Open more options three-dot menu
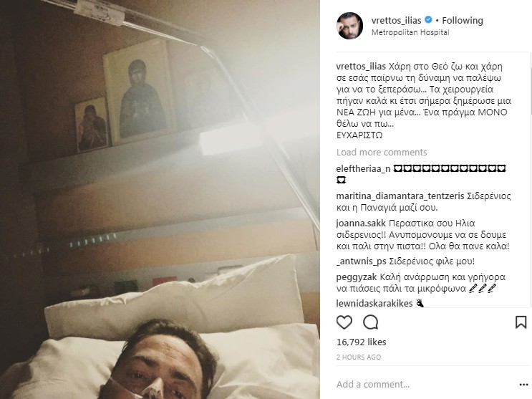Image resolution: width=532 pixels, height=399 pixels. (524, 385)
